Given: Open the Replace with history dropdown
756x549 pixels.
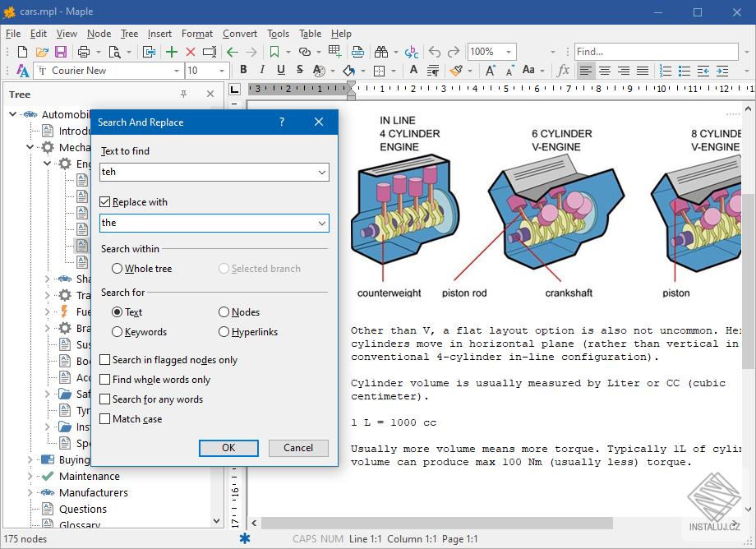Looking at the screenshot, I should [321, 224].
